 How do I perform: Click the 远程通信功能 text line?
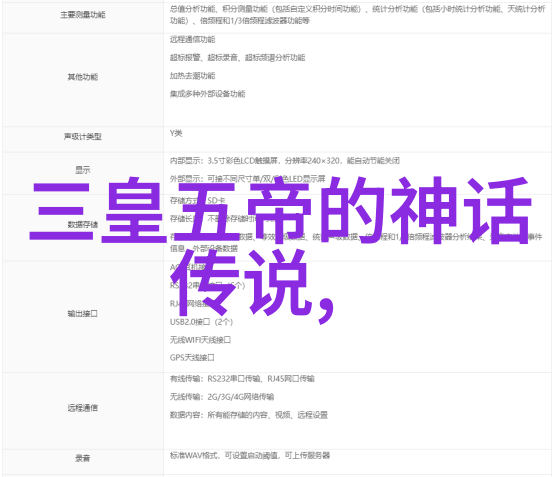click(193, 40)
